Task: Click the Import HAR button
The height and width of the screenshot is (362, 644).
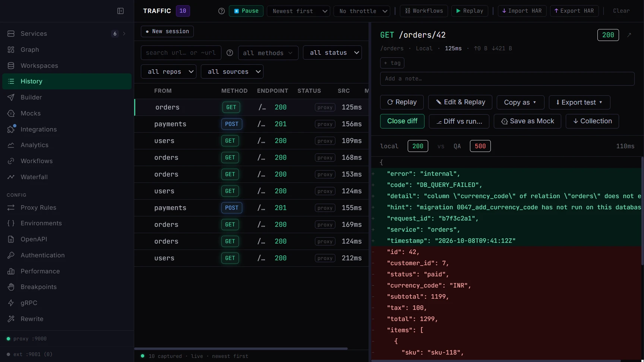Action: tap(522, 11)
